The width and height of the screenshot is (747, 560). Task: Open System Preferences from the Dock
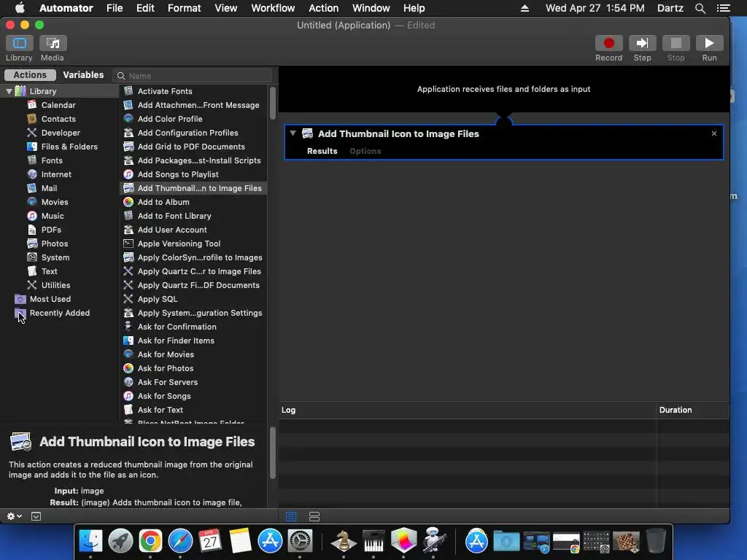300,541
